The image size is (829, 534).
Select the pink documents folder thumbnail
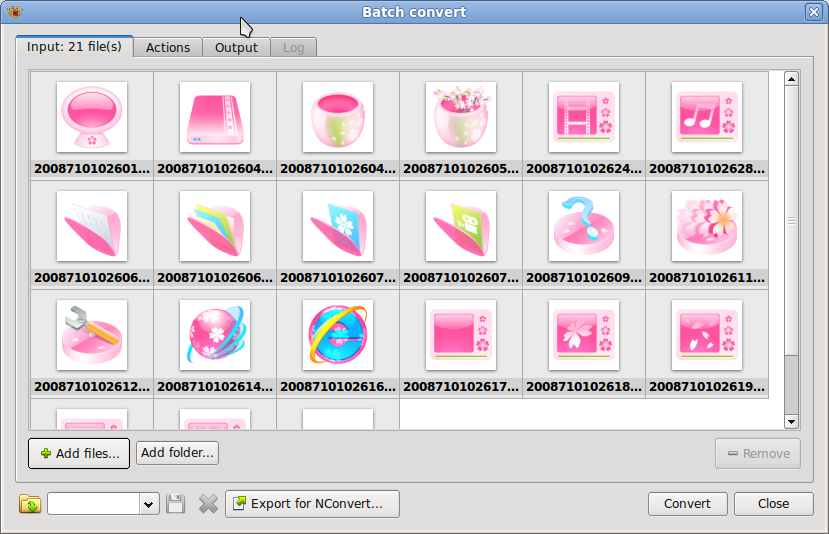pyautogui.click(x=92, y=226)
